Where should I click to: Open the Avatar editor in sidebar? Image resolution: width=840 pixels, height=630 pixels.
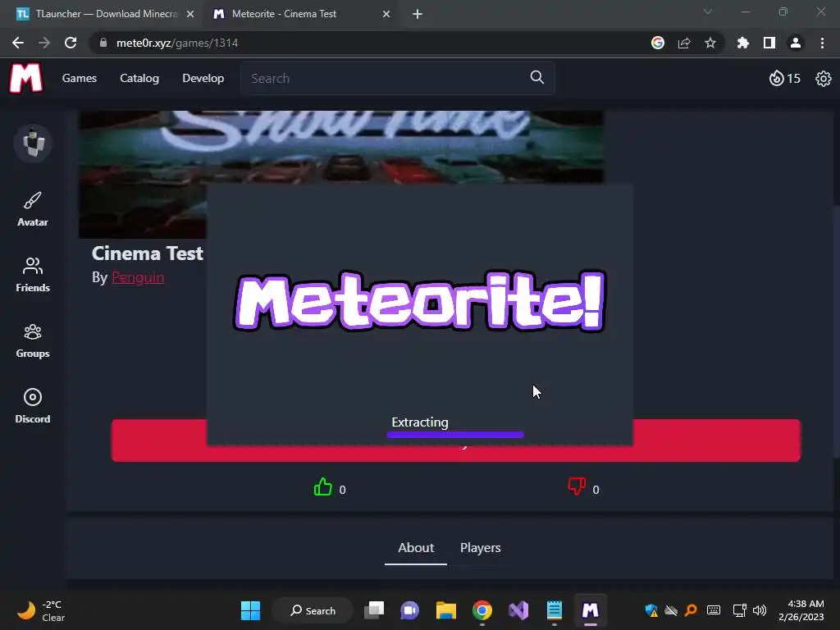pos(33,209)
